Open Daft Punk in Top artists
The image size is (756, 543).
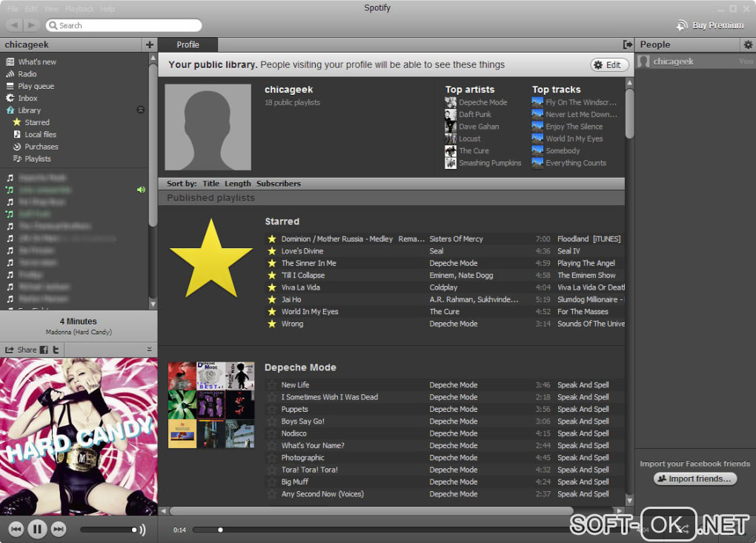pos(475,114)
